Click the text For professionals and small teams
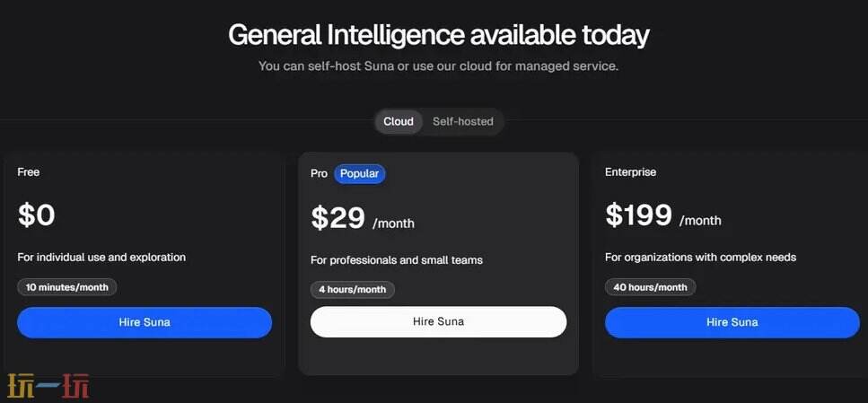The image size is (868, 403). pyautogui.click(x=397, y=260)
